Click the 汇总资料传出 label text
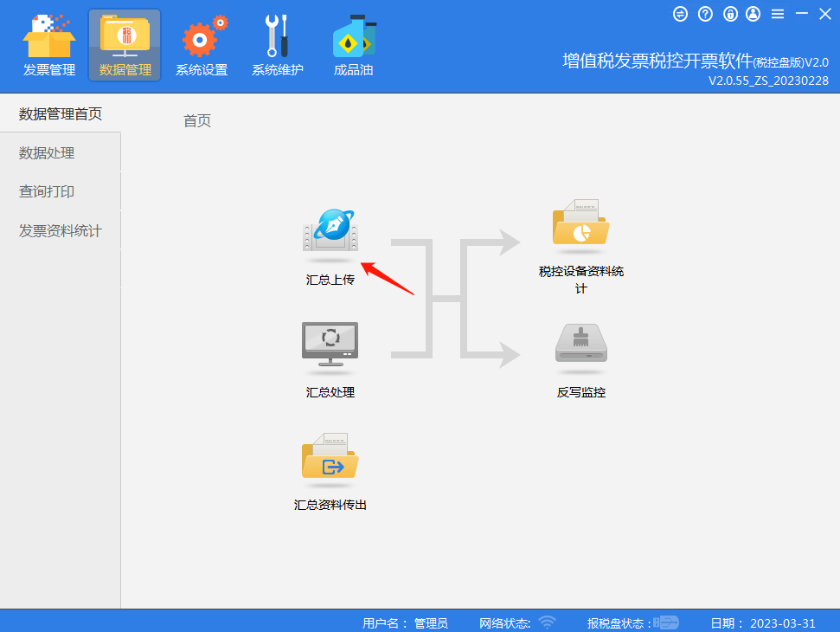840x632 pixels. click(x=330, y=505)
